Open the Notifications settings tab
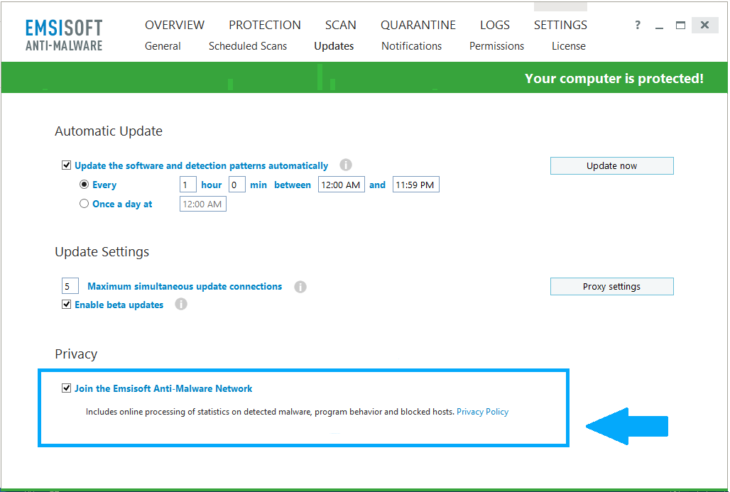This screenshot has height=492, width=730. 411,46
